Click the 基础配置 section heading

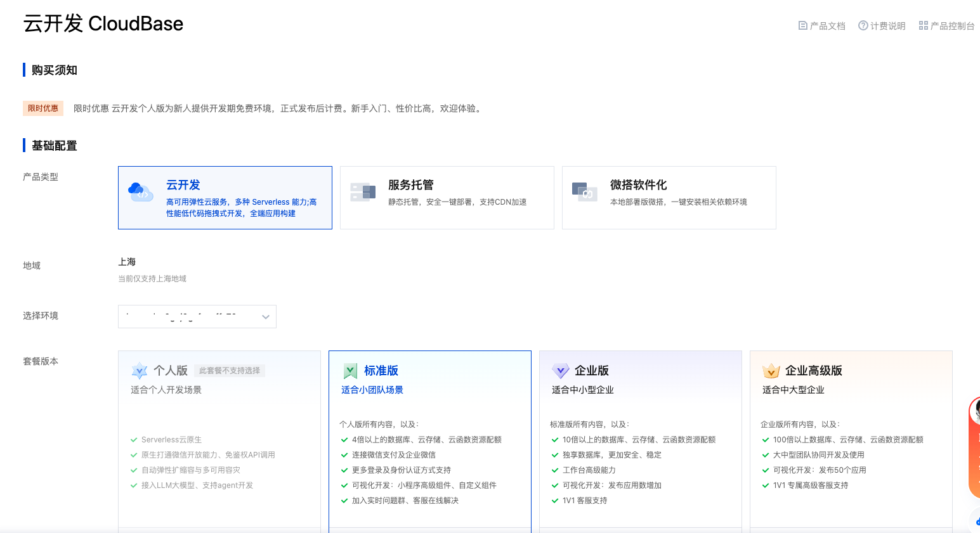55,146
